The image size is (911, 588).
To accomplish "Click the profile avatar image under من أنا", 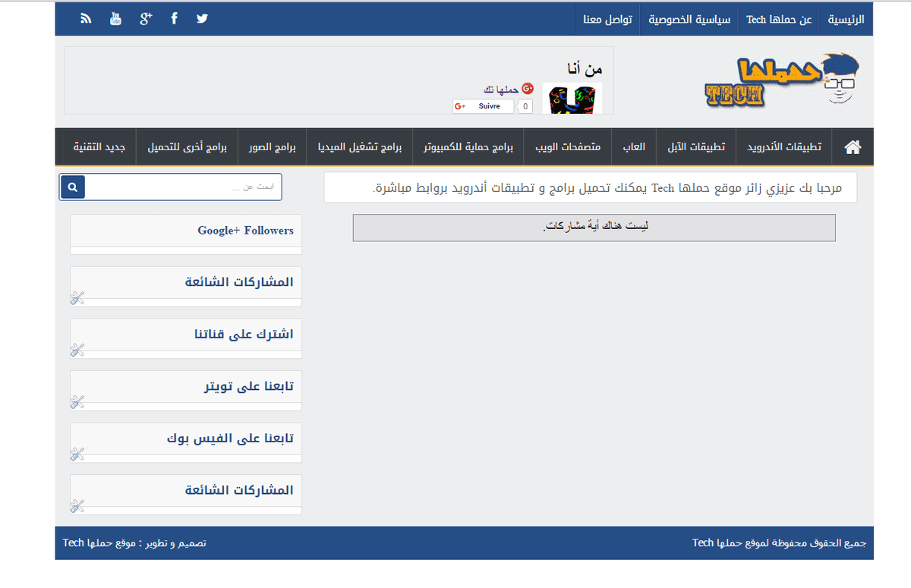I will point(572,99).
